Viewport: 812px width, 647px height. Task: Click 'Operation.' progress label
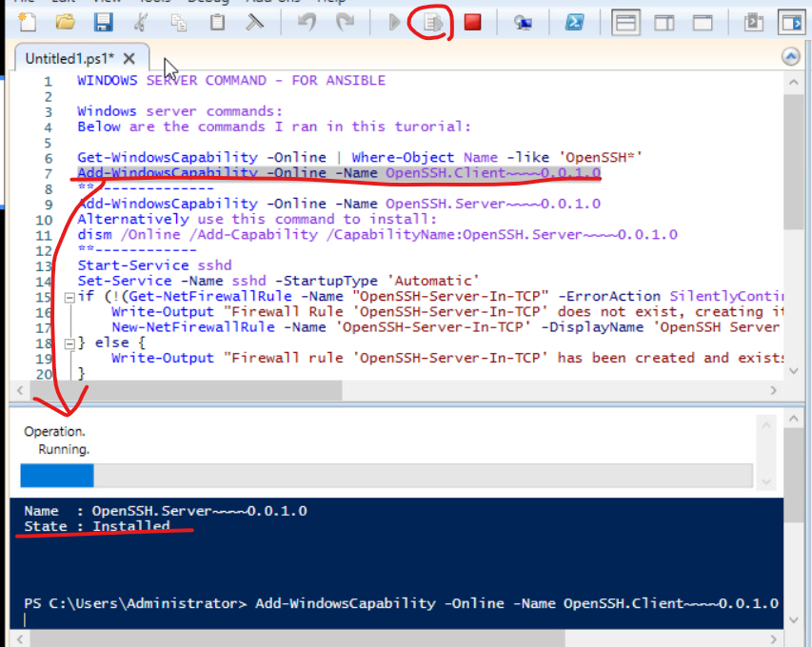pyautogui.click(x=54, y=432)
